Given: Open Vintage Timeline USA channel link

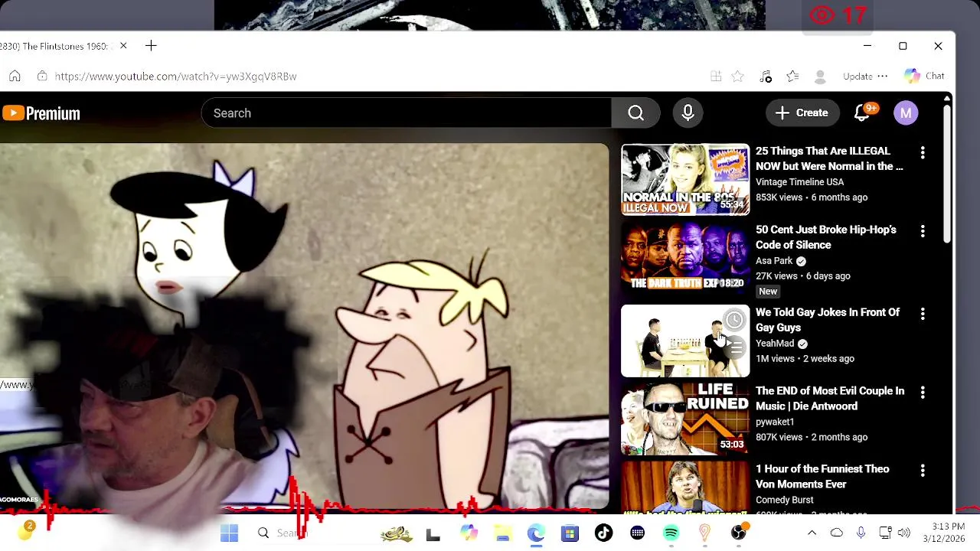Looking at the screenshot, I should pos(799,182).
